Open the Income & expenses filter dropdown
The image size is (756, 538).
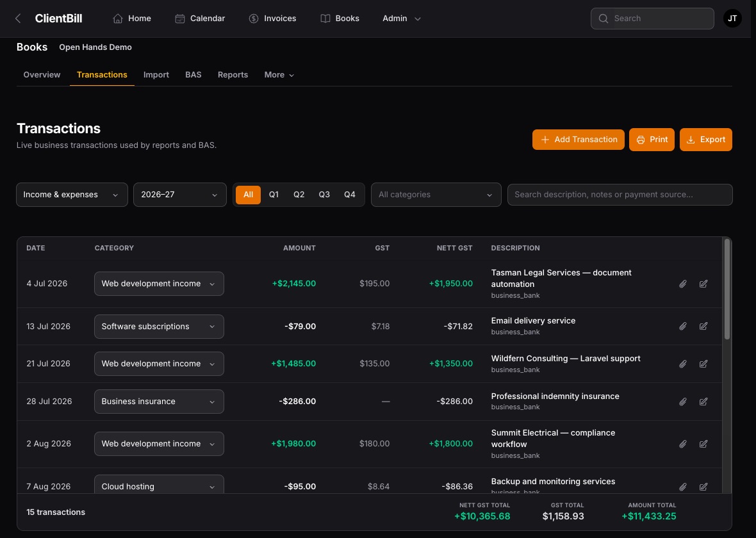click(x=72, y=195)
